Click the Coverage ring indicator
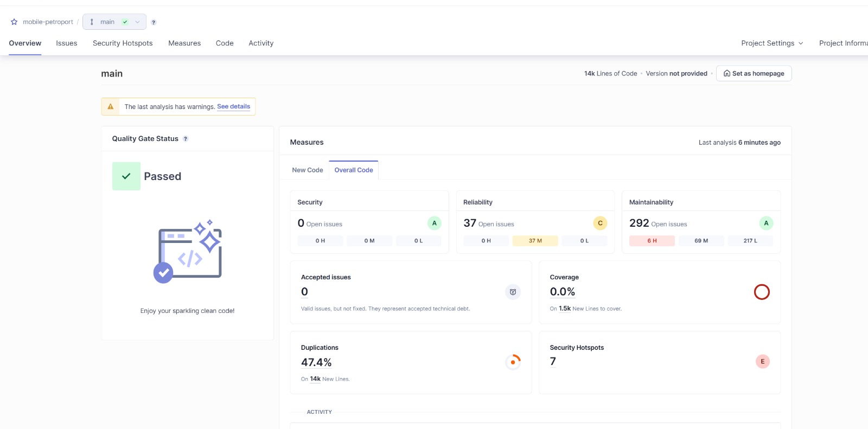The height and width of the screenshot is (429, 868). 762,292
